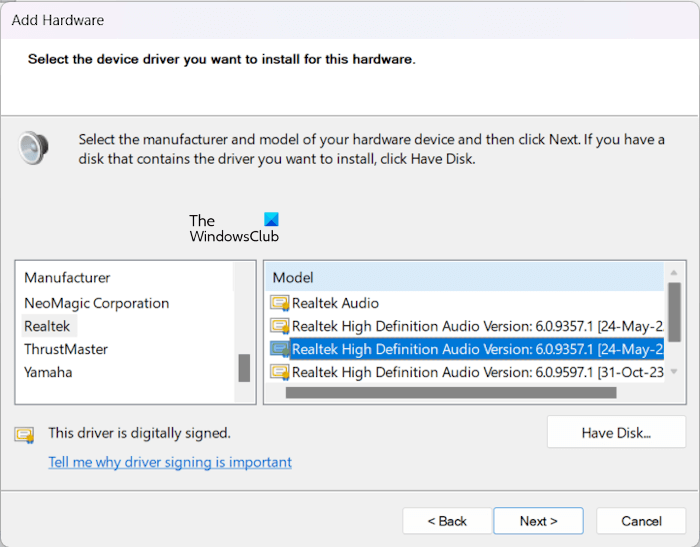Image resolution: width=700 pixels, height=547 pixels.
Task: Click the Realtek Audio driver certificate icon
Action: pos(280,303)
